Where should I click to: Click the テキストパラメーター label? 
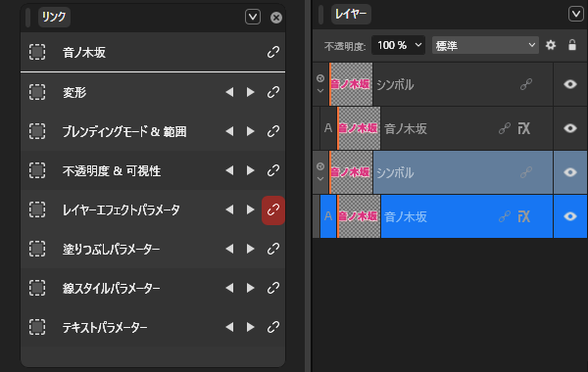(x=105, y=327)
